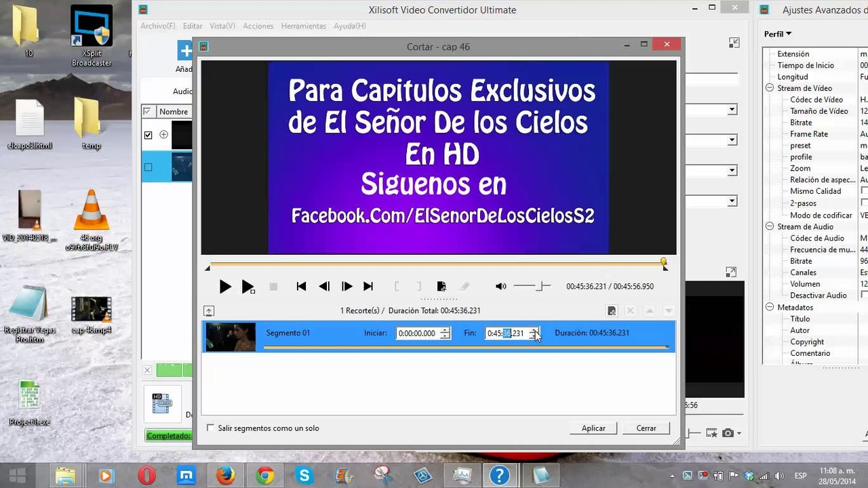Select the Segmento 01 thumbnail

(x=231, y=337)
